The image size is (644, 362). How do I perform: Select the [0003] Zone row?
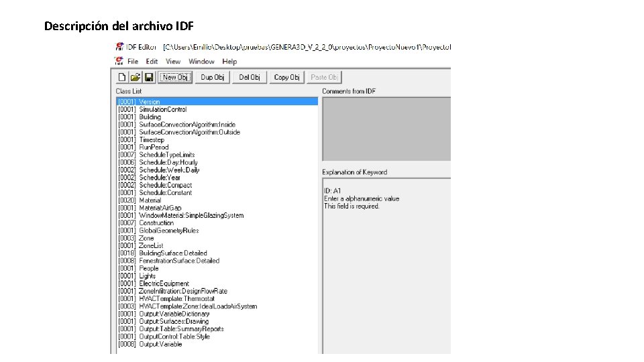click(x=217, y=237)
